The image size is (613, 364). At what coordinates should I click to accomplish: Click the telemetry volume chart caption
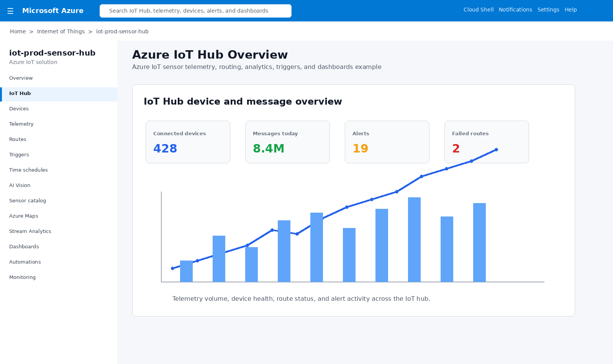[x=301, y=299]
